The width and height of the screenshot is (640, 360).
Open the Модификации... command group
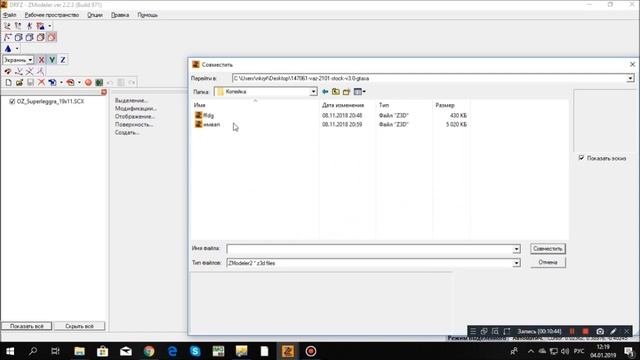[x=136, y=109]
